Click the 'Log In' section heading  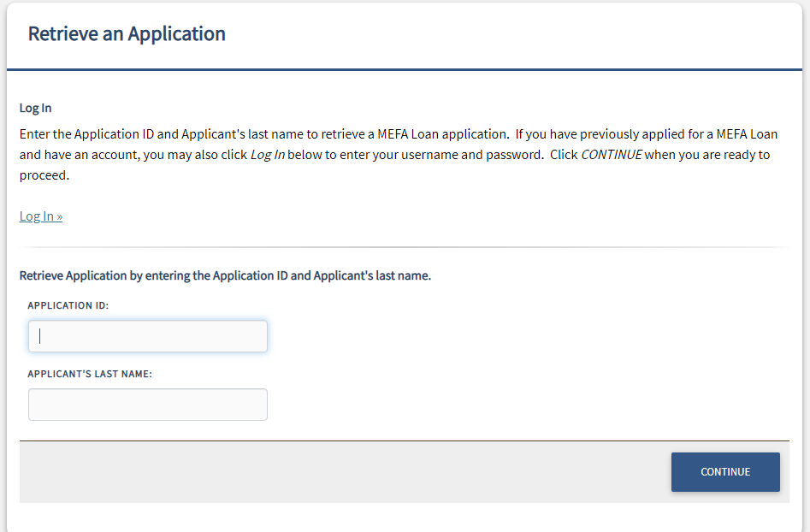click(35, 108)
